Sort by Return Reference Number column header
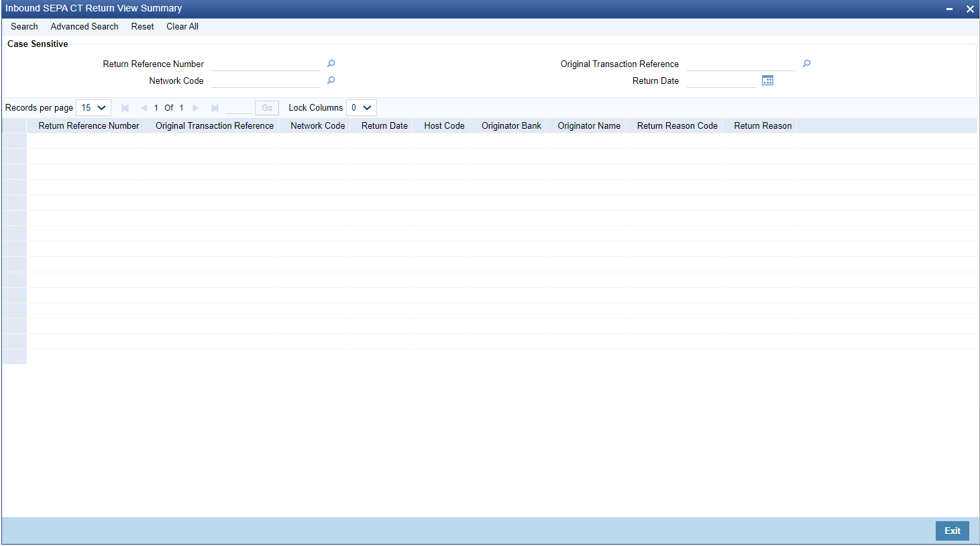Image resolution: width=980 pixels, height=546 pixels. click(89, 126)
